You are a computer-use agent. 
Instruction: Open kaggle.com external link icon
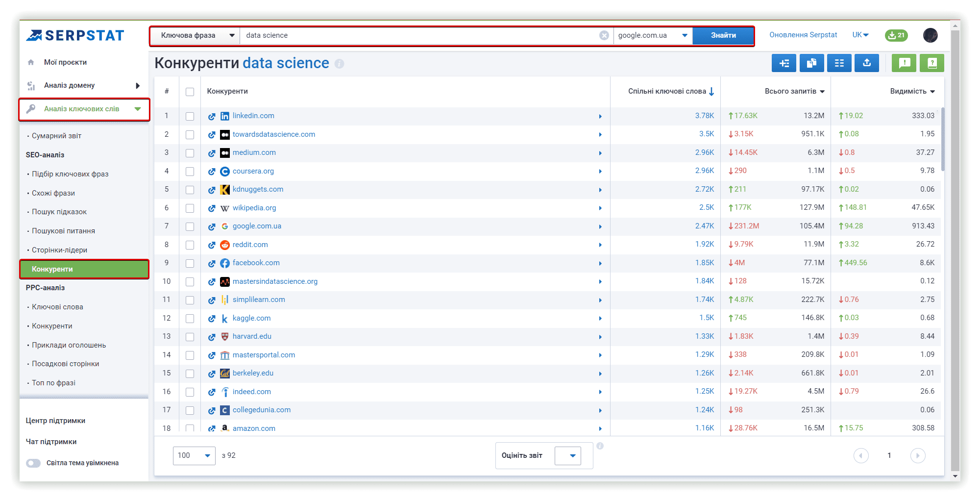point(212,319)
